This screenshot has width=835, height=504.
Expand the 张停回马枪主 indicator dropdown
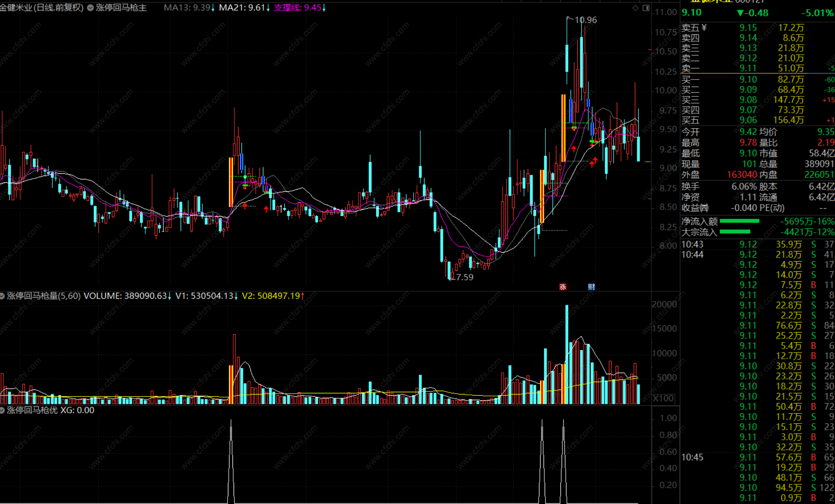click(x=91, y=8)
